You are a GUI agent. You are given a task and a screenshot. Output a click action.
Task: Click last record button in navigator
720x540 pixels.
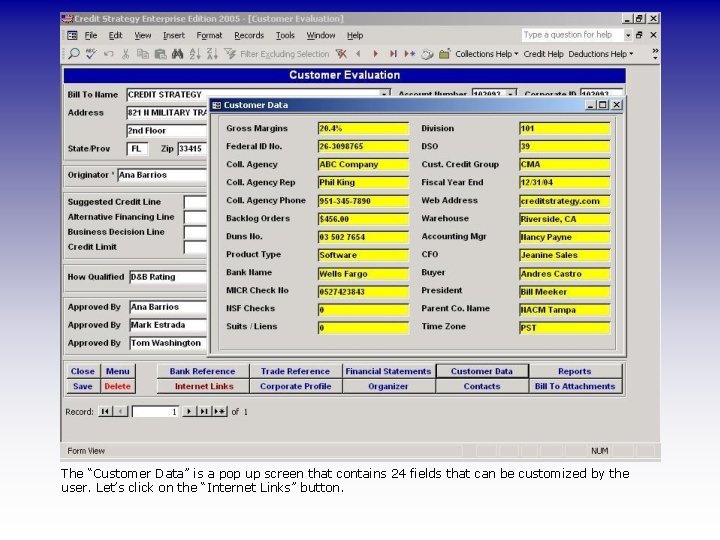tap(204, 411)
